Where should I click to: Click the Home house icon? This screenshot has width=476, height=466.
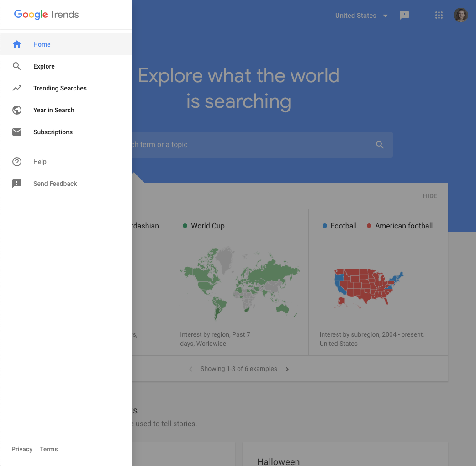tap(17, 44)
